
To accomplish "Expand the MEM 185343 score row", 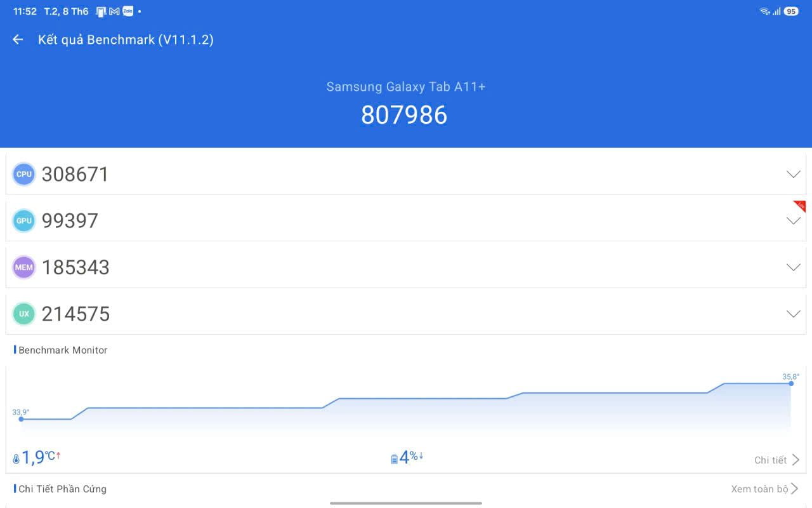I will coord(406,267).
